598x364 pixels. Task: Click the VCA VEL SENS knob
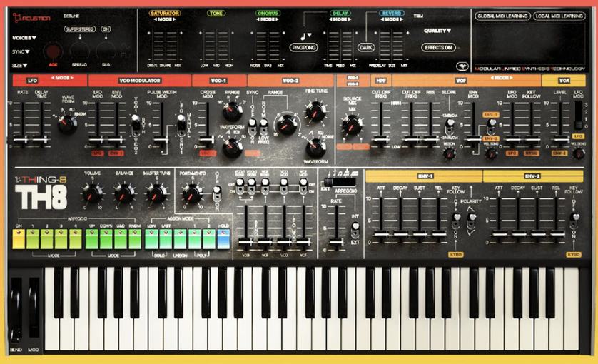(579, 153)
